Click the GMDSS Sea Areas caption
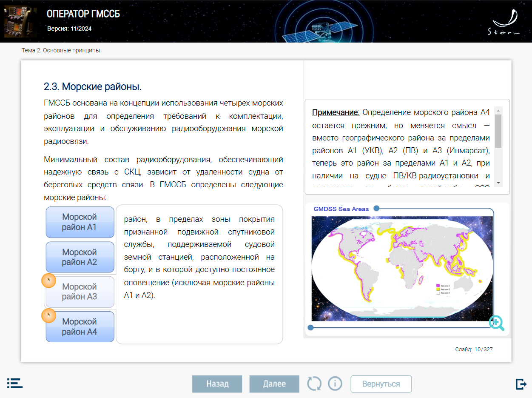Screen dimensions: 532x398 (341, 209)
